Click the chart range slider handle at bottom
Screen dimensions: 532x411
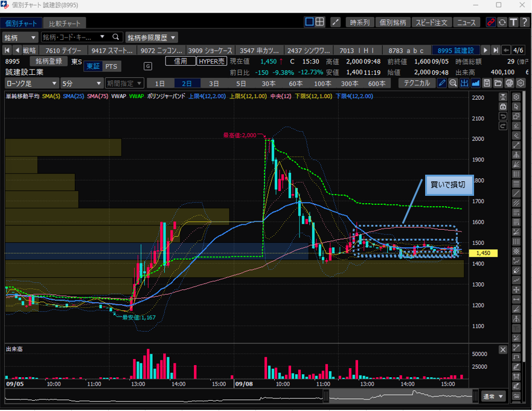326,396
